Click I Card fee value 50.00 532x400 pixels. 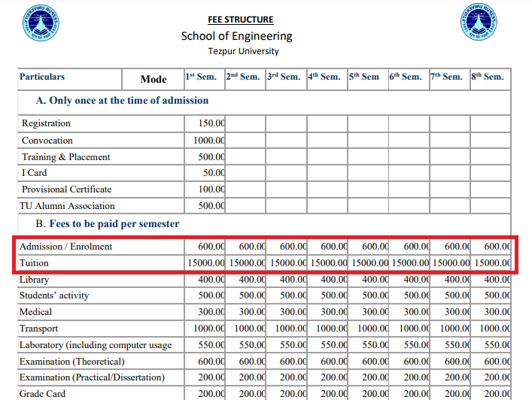(214, 173)
